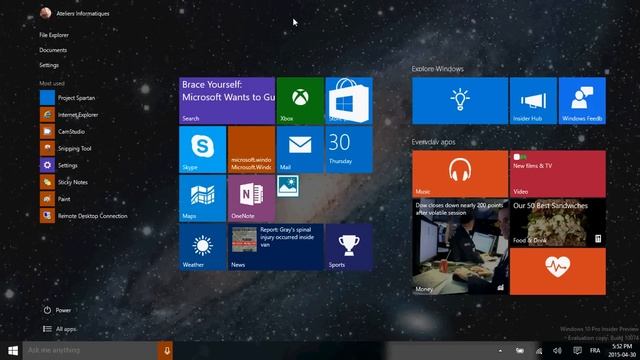Screen dimensions: 640x360
Task: Open Sticky Notes from Most used
Action: 64,182
